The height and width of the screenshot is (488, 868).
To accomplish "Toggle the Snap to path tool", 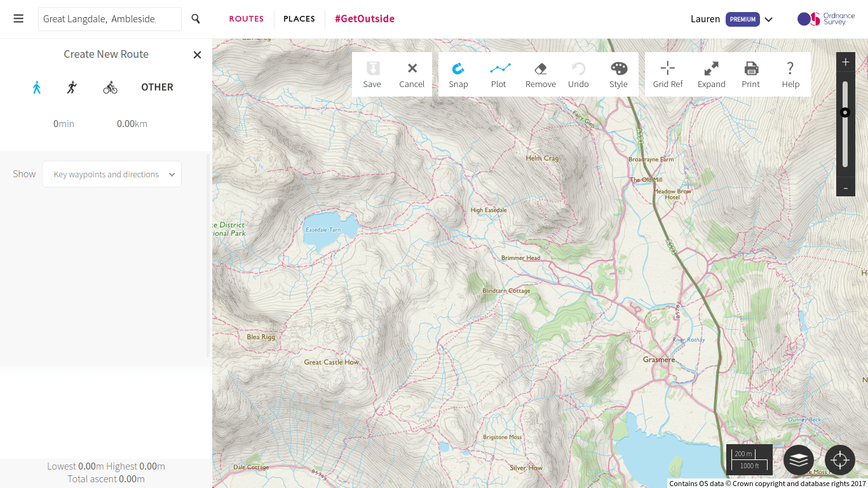I will 458,74.
